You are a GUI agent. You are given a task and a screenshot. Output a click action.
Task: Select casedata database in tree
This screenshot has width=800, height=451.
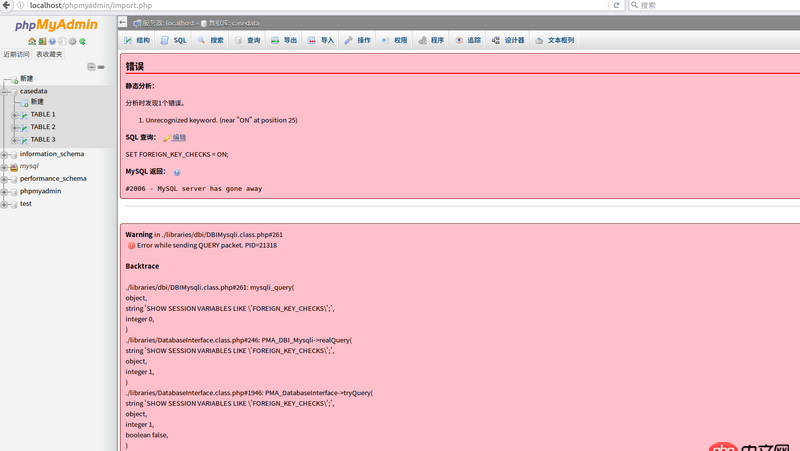34,91
